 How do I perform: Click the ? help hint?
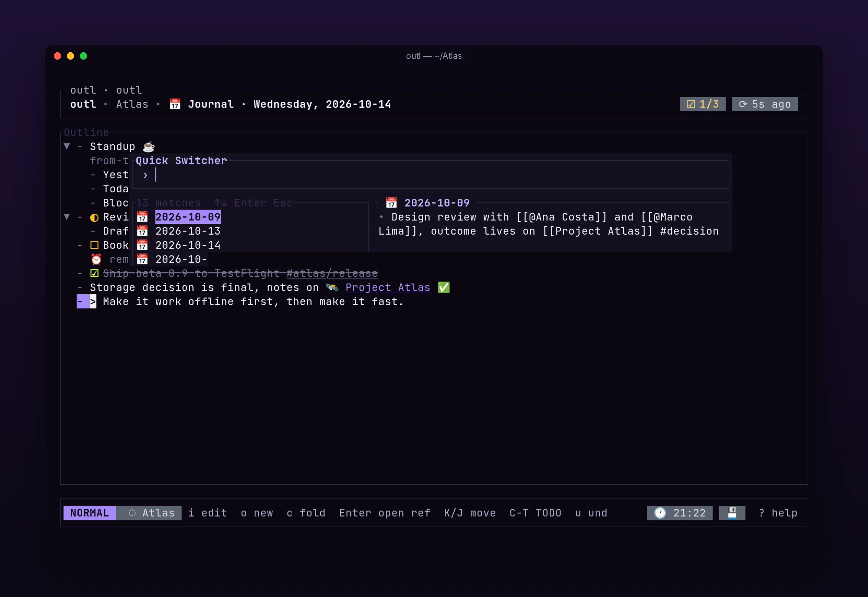point(778,513)
